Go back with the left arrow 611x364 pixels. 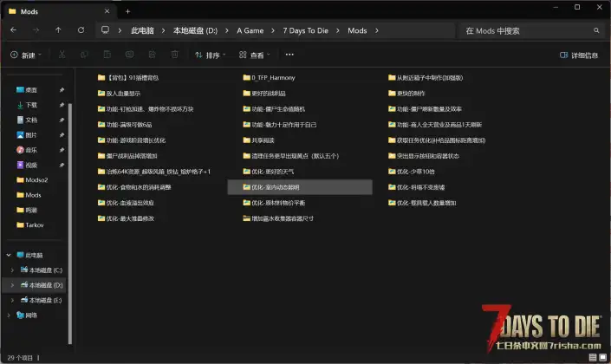[13, 30]
